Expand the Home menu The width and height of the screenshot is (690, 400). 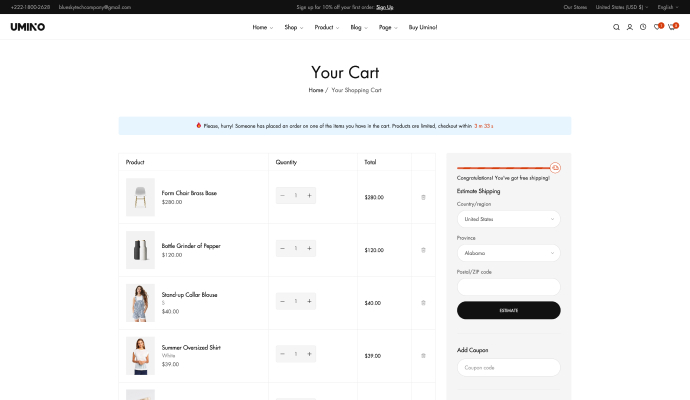263,27
